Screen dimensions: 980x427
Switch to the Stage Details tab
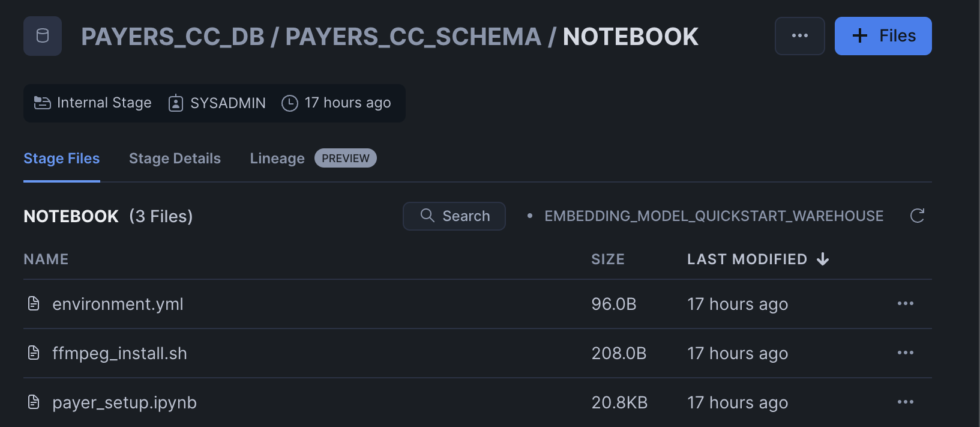pyautogui.click(x=175, y=158)
